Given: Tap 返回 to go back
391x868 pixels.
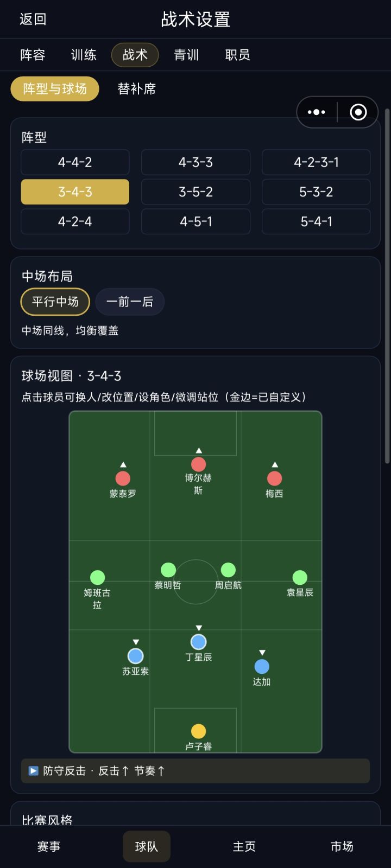Looking at the screenshot, I should click(x=33, y=20).
